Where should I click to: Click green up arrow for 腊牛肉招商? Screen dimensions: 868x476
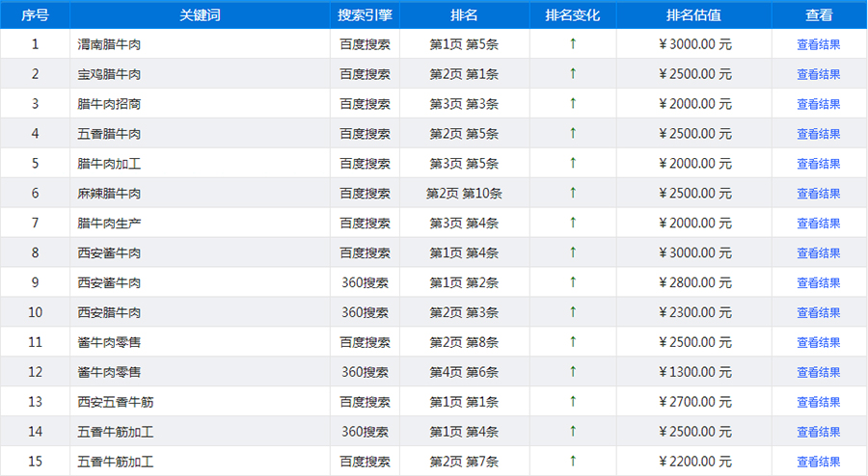click(573, 103)
